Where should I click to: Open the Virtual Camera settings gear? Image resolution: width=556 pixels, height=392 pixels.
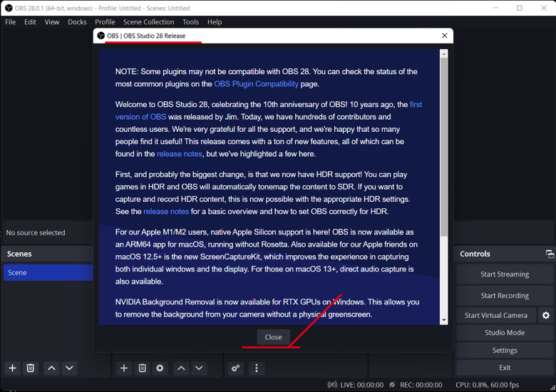point(546,315)
